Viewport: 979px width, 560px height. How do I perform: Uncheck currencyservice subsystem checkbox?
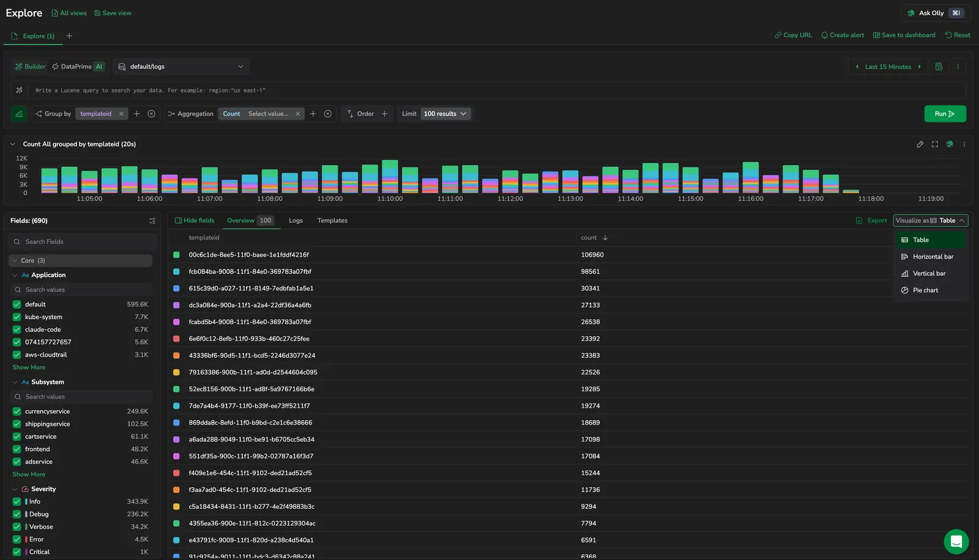17,411
